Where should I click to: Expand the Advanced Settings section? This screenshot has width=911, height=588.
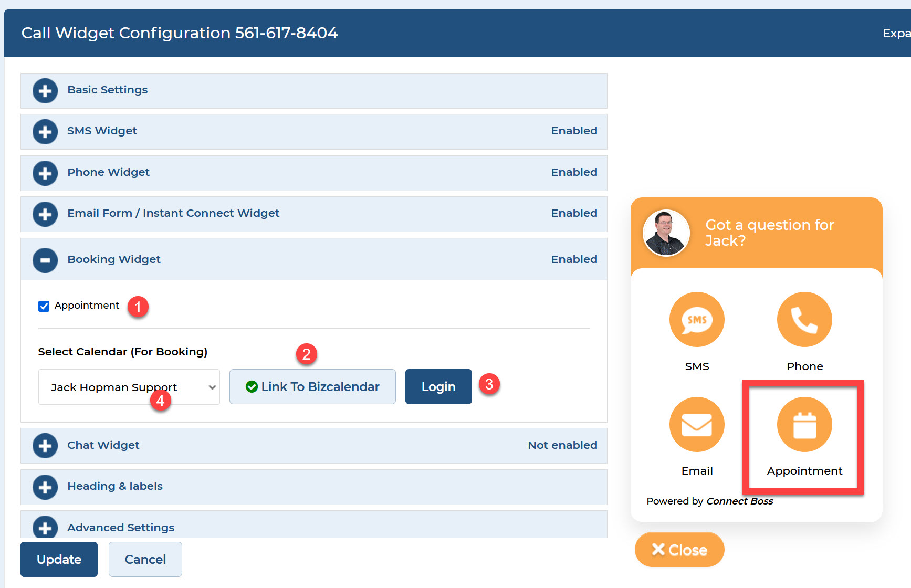click(45, 527)
